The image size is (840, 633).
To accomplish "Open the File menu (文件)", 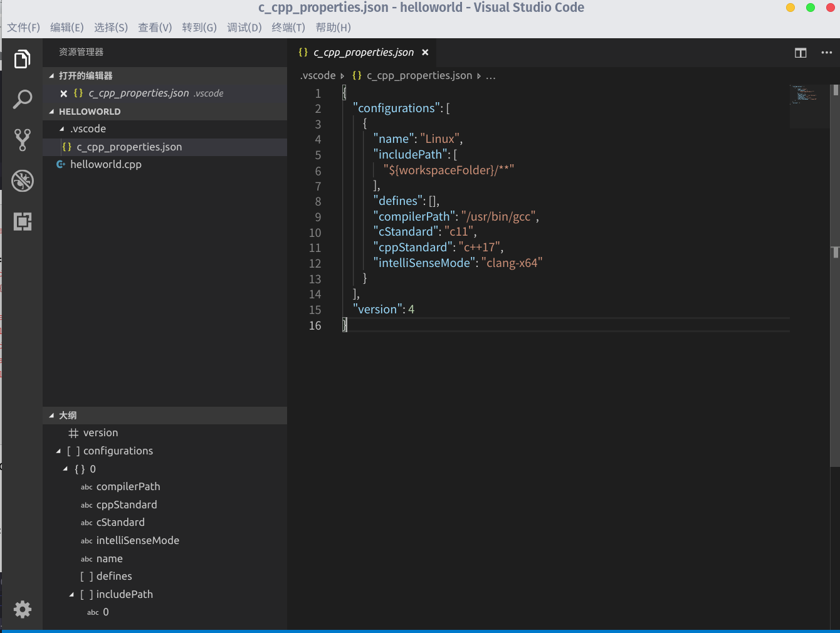I will 23,28.
